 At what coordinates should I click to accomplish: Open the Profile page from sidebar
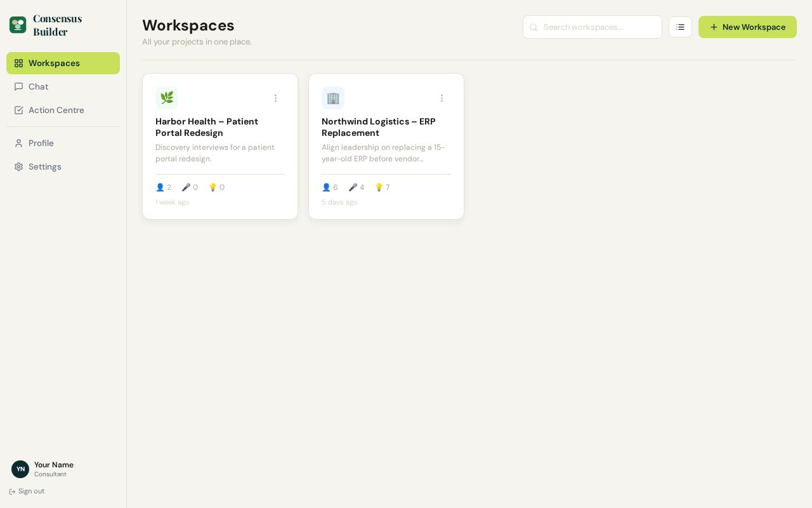(x=63, y=143)
